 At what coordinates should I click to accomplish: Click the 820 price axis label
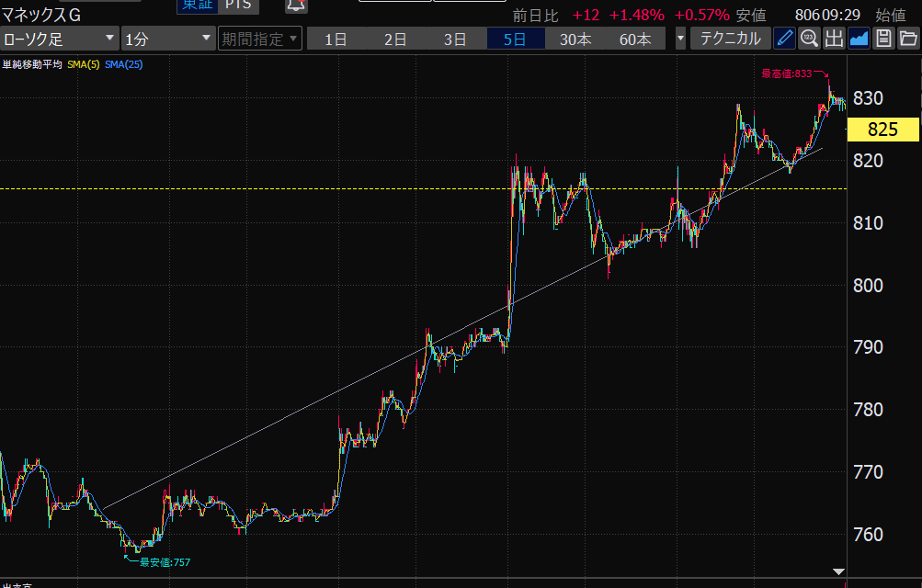pos(868,161)
